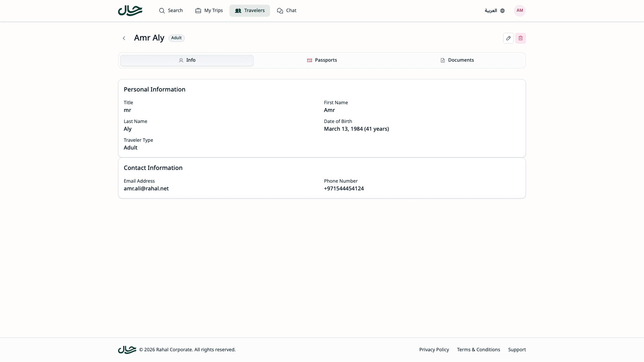
Task: Click the globe language icon
Action: pyautogui.click(x=502, y=10)
